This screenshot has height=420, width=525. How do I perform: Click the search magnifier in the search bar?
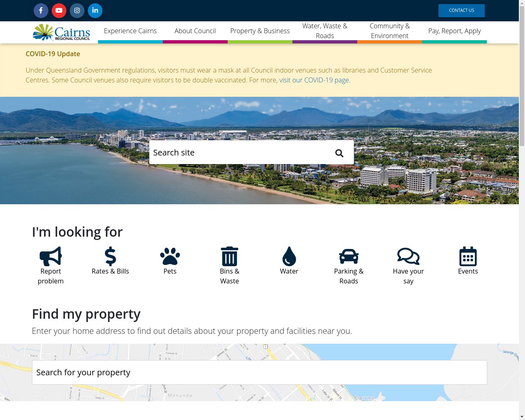[339, 152]
